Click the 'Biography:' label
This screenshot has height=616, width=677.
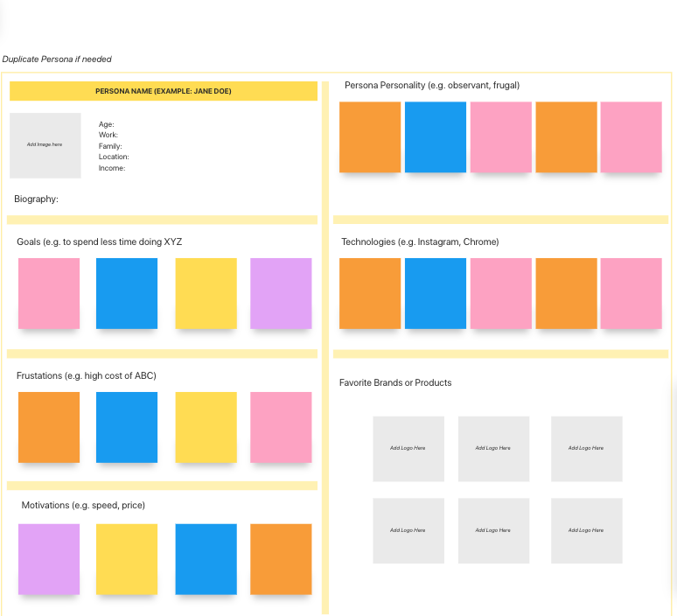36,199
